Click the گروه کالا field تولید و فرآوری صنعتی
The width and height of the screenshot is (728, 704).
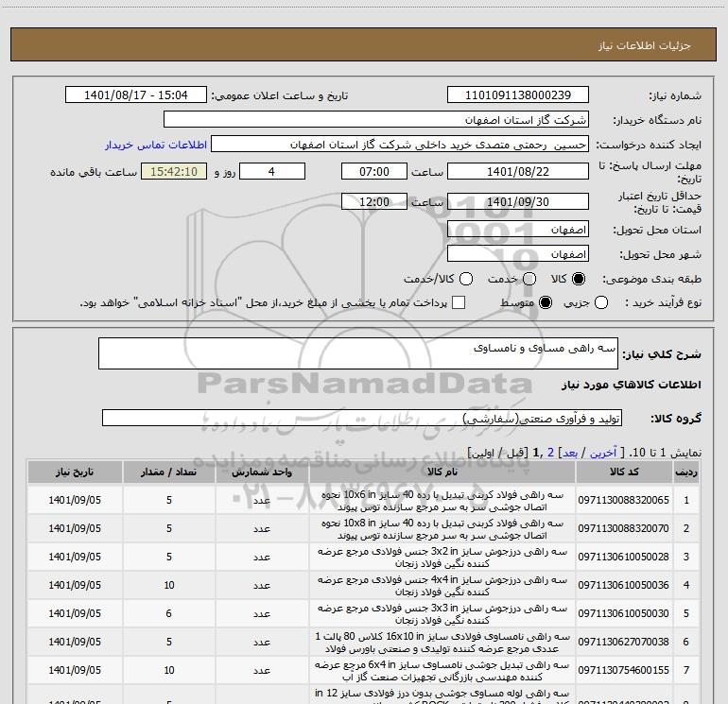point(362,418)
